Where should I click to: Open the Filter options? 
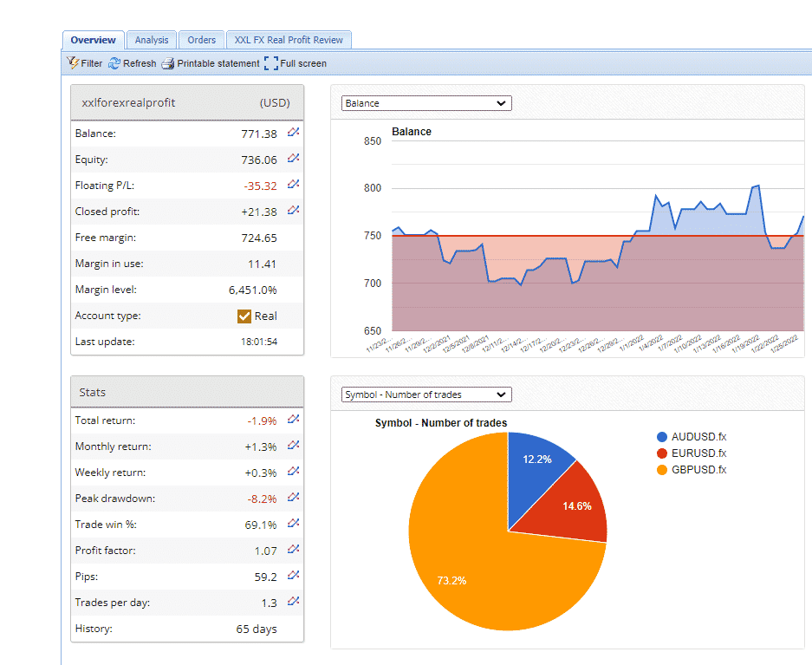(x=85, y=63)
